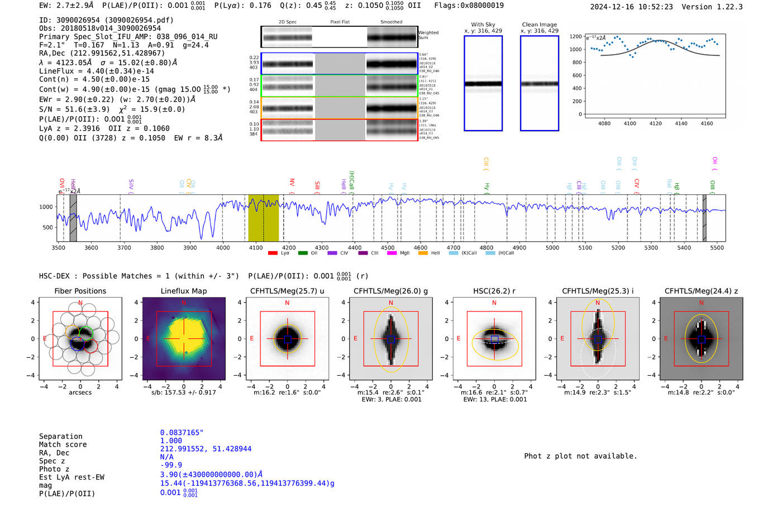Click the match score value 1.000
The image size is (782, 532).
point(171,441)
